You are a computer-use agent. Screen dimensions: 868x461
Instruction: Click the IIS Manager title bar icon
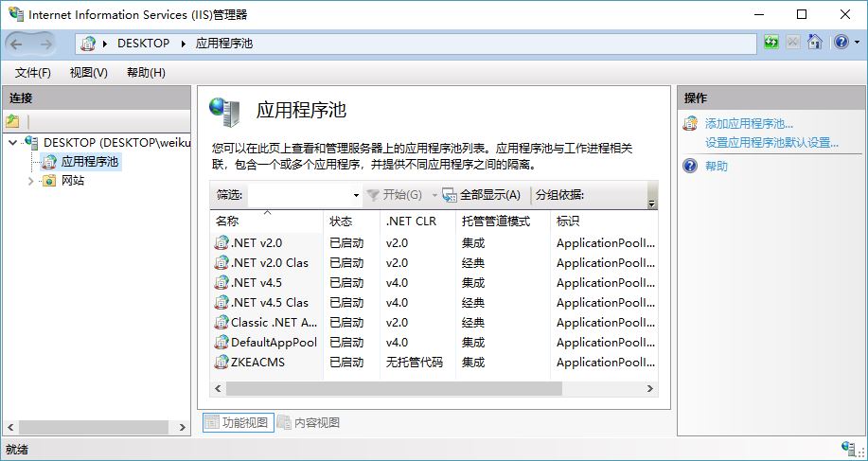point(15,14)
